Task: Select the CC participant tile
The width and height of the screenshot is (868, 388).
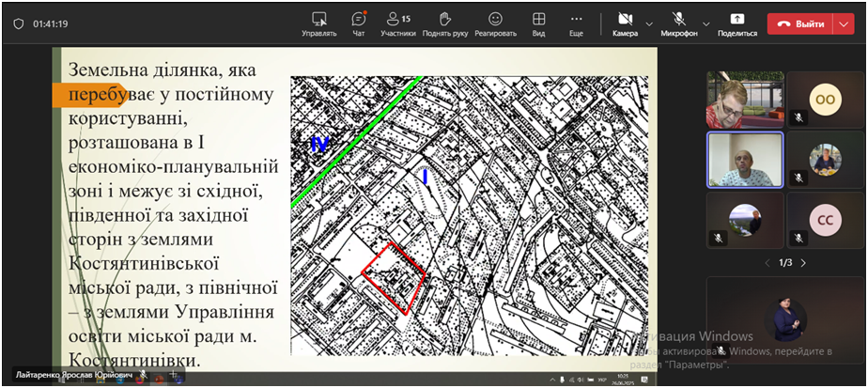Action: click(825, 220)
